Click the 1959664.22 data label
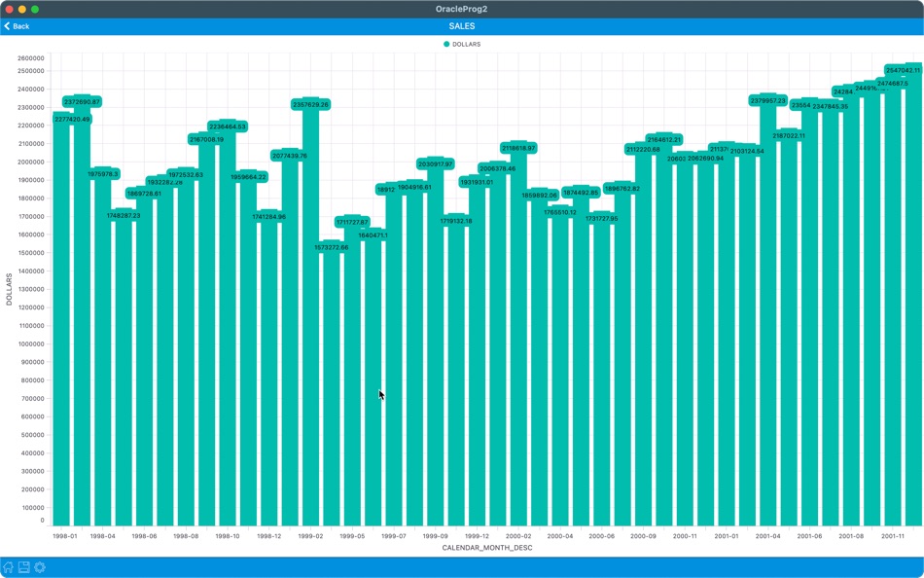Image resolution: width=924 pixels, height=578 pixels. 248,177
